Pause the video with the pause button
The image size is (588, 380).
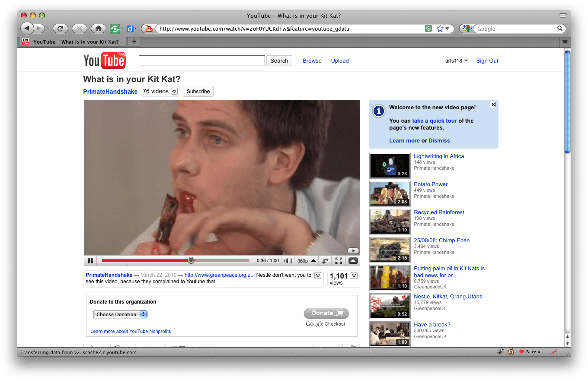90,260
